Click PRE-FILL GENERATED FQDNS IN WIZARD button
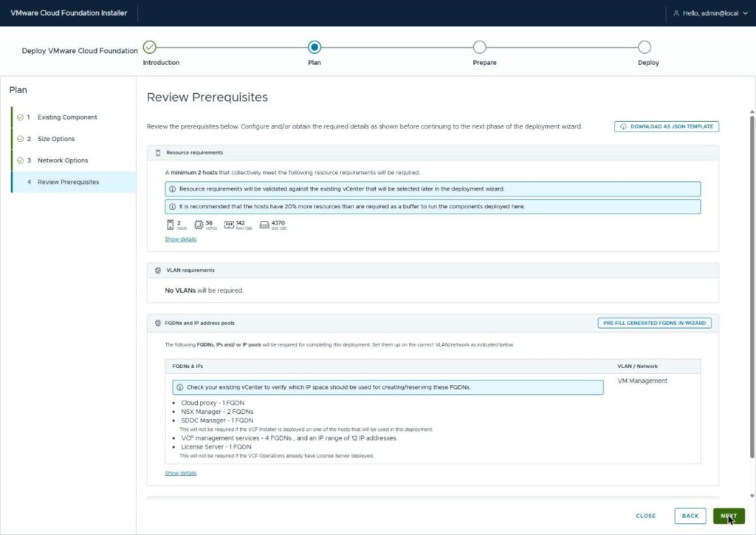This screenshot has width=756, height=535. (x=654, y=323)
